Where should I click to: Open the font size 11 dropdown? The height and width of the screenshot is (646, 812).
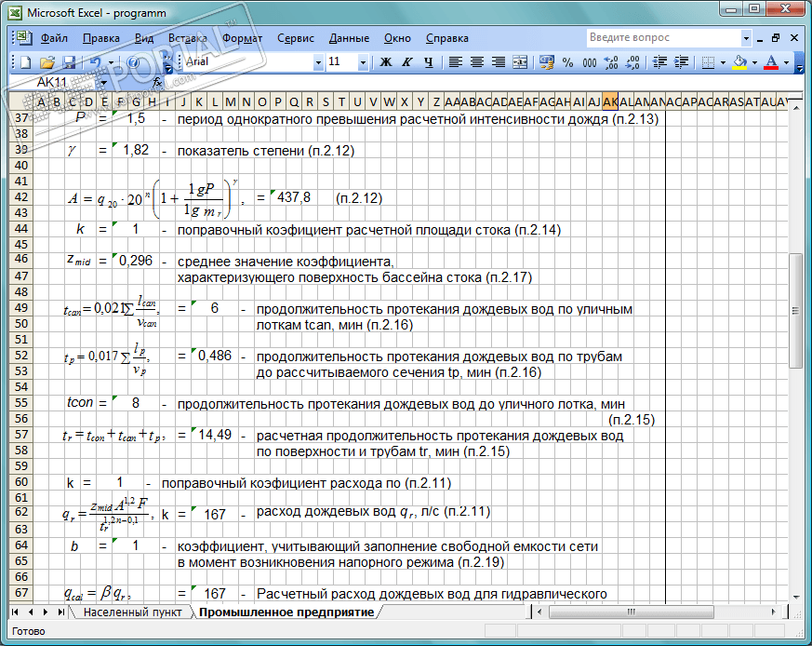[x=363, y=62]
